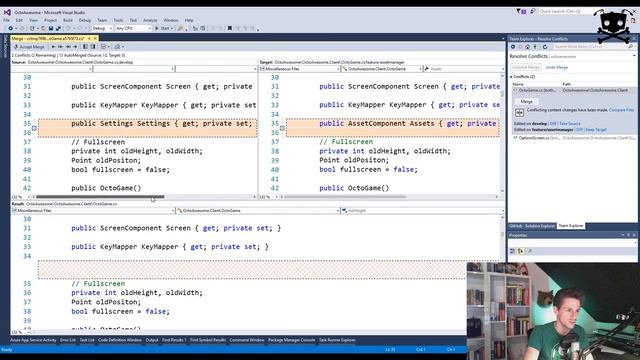Tick the Target conflict checkbox at line 35
The width and height of the screenshot is (640, 360).
point(282,128)
